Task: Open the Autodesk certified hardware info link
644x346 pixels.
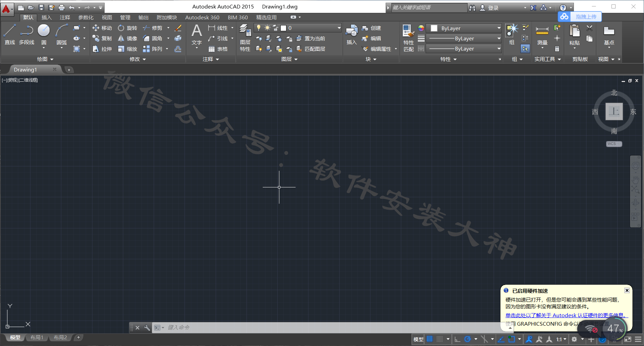Action: (566, 315)
